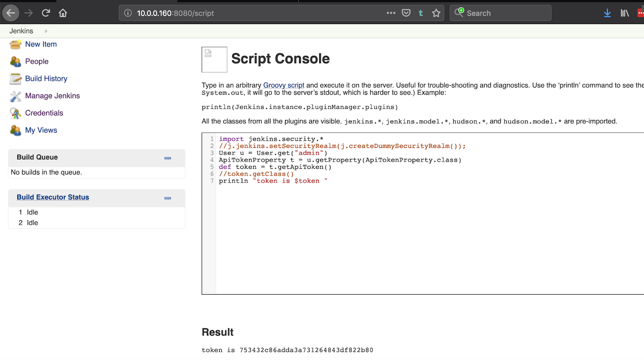This screenshot has height=361, width=644.
Task: Open My Views link
Action: click(41, 130)
